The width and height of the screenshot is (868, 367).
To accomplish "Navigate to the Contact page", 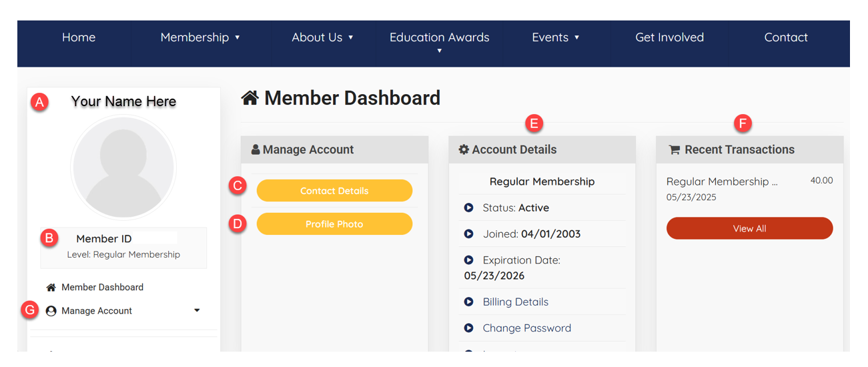I will (x=786, y=37).
